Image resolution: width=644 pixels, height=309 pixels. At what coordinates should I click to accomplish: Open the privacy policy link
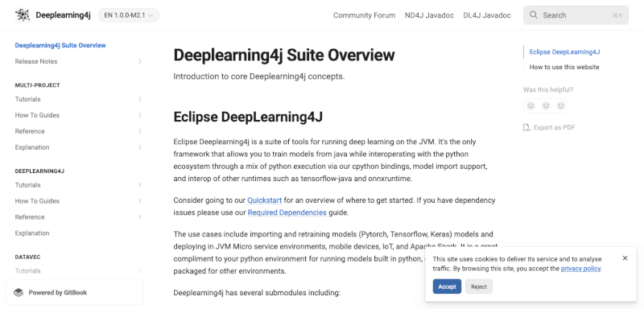pos(580,269)
